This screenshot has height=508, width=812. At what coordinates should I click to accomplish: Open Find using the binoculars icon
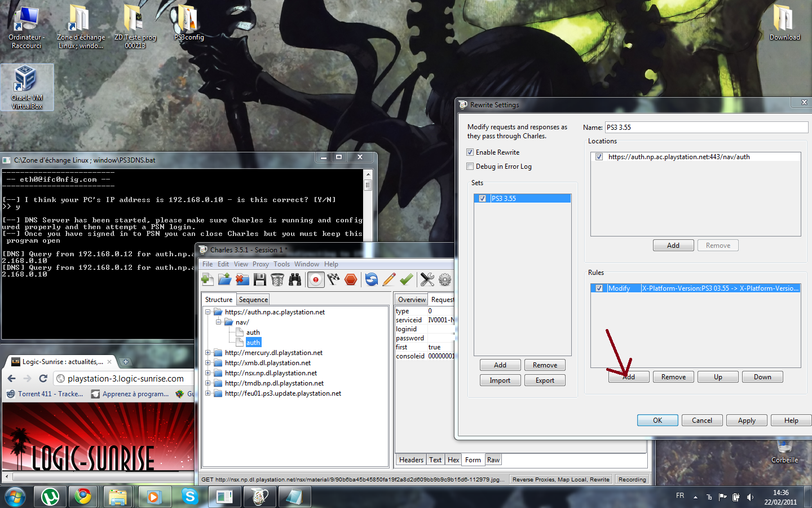pyautogui.click(x=295, y=279)
